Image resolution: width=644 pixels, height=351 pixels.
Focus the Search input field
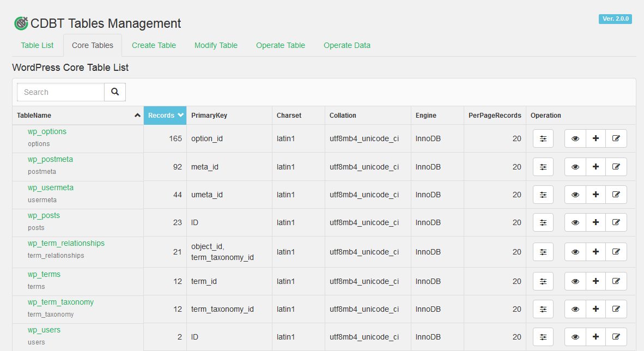[x=61, y=92]
